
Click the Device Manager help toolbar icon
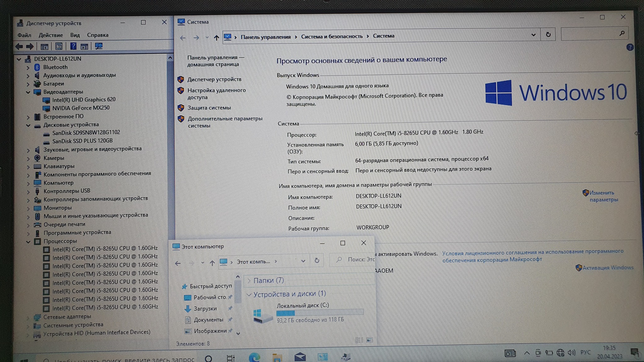(x=73, y=47)
